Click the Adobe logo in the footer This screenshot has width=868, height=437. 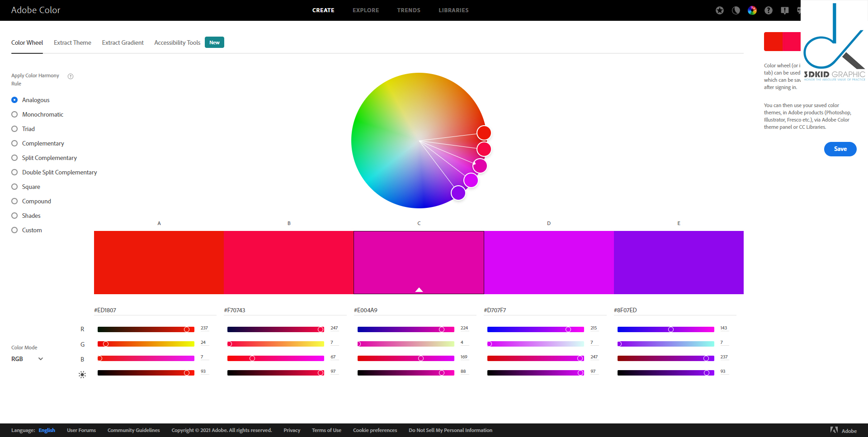pyautogui.click(x=844, y=430)
